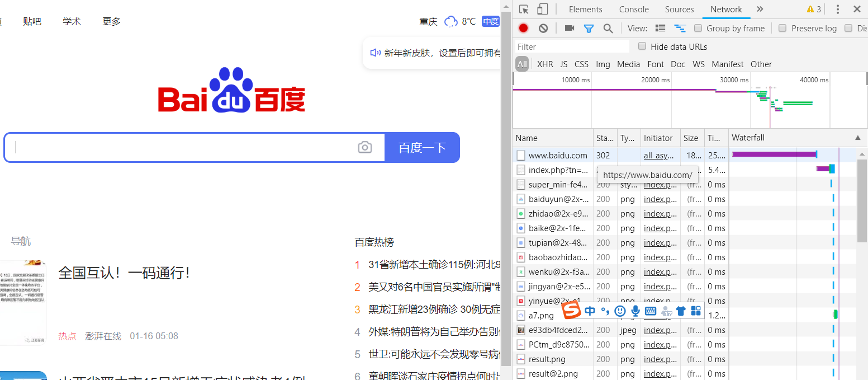The image size is (868, 380).
Task: Open the soft keyboard on IME bar
Action: point(651,311)
